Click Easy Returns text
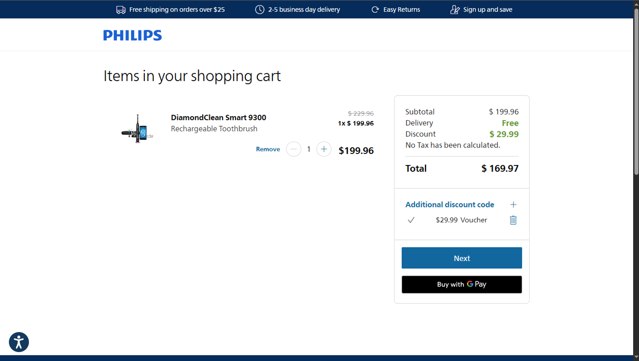Screen dimensions: 639x361 tap(401, 10)
